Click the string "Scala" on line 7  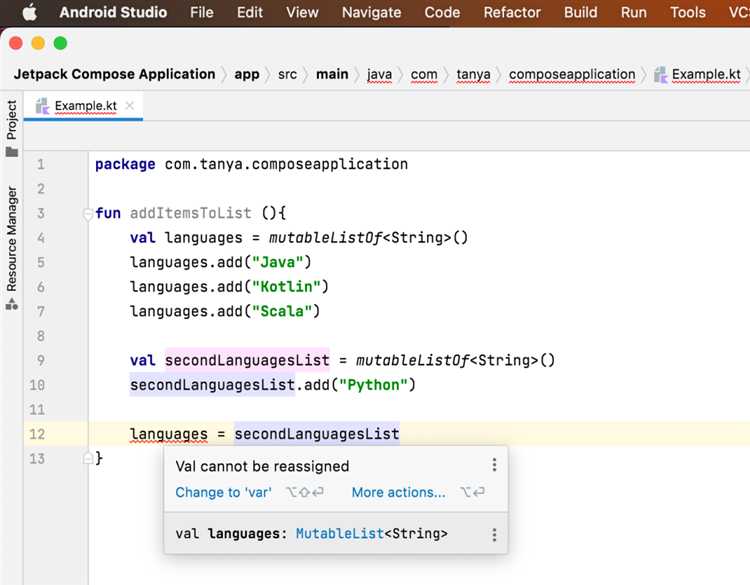click(282, 311)
